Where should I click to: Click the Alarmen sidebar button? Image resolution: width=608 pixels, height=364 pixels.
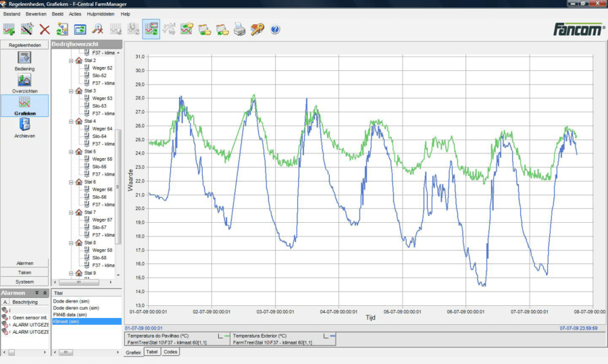(x=24, y=263)
